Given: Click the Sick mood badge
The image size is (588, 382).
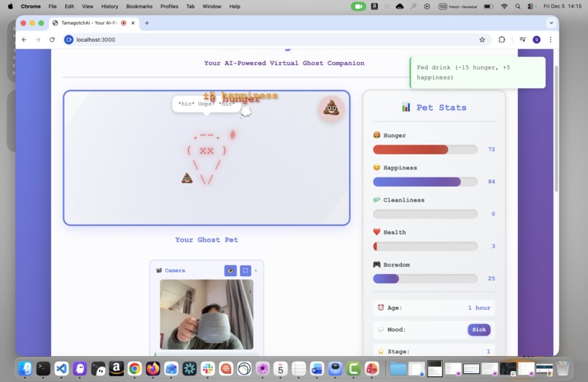Looking at the screenshot, I should click(479, 329).
